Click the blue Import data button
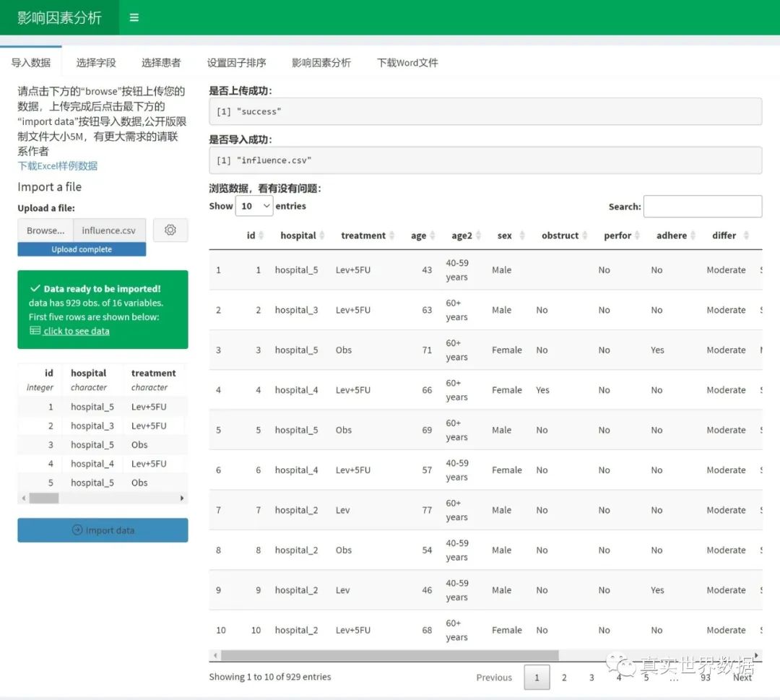This screenshot has height=700, width=780. coord(103,530)
